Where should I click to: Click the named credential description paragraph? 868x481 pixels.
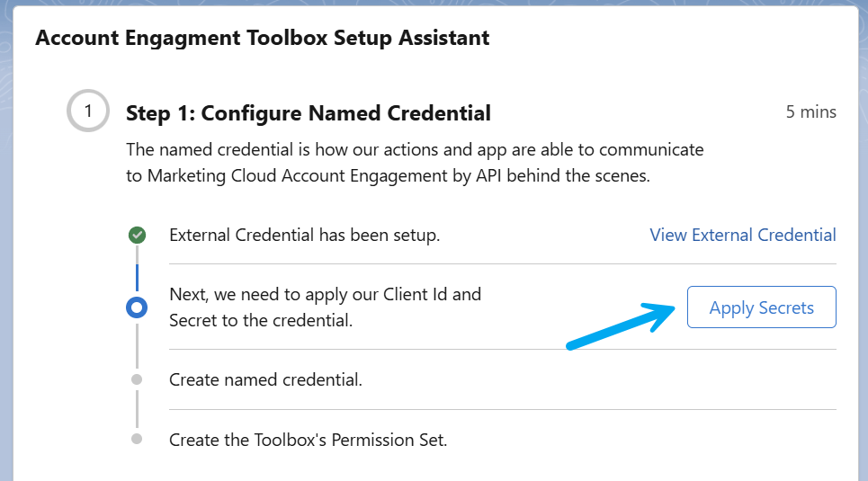[x=415, y=162]
